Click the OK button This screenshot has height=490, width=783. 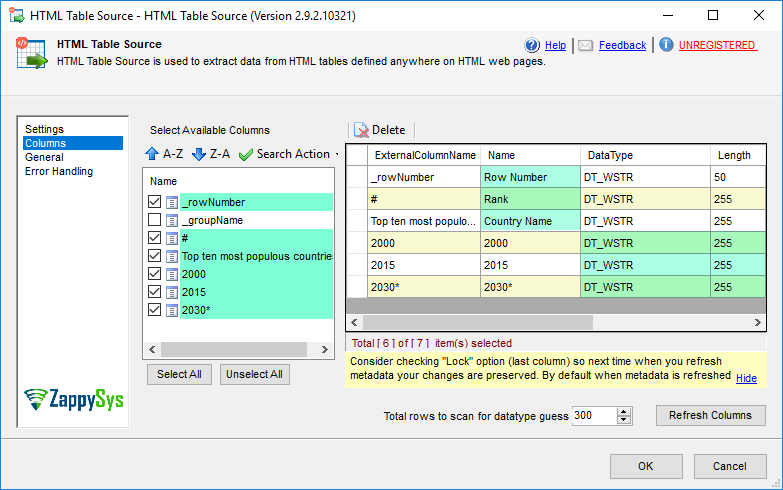coord(646,467)
